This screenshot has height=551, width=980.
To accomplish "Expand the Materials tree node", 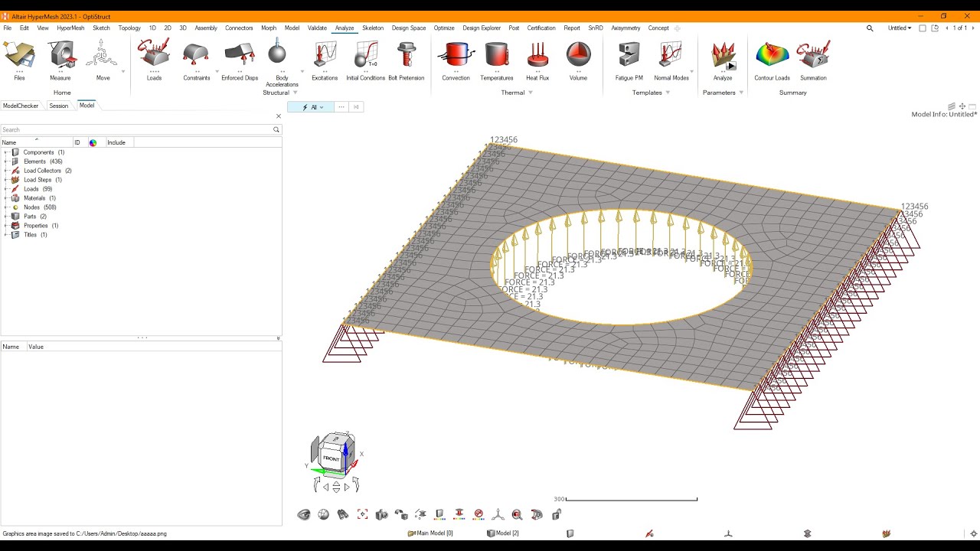I will point(5,198).
